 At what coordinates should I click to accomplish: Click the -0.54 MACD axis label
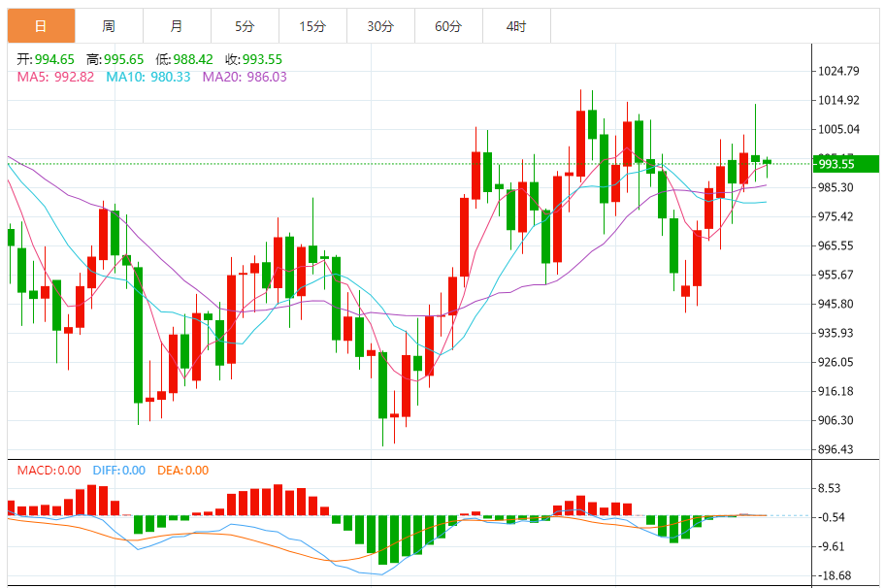coord(831,517)
